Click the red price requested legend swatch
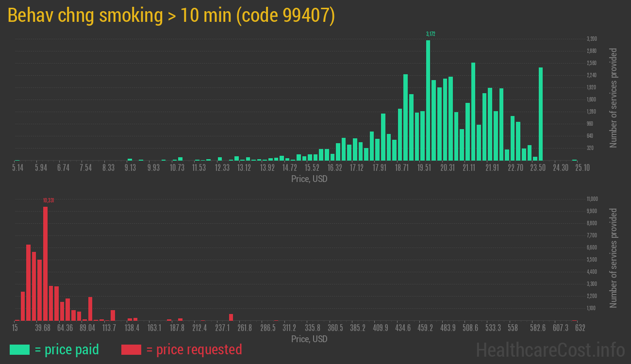 click(x=131, y=349)
